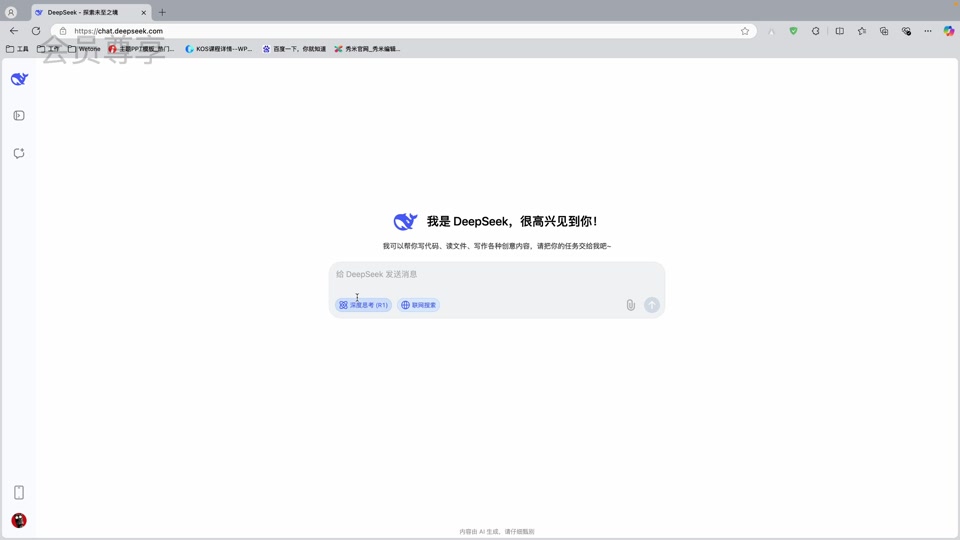Click the green shield extension icon
Image resolution: width=960 pixels, height=540 pixels.
(x=793, y=31)
